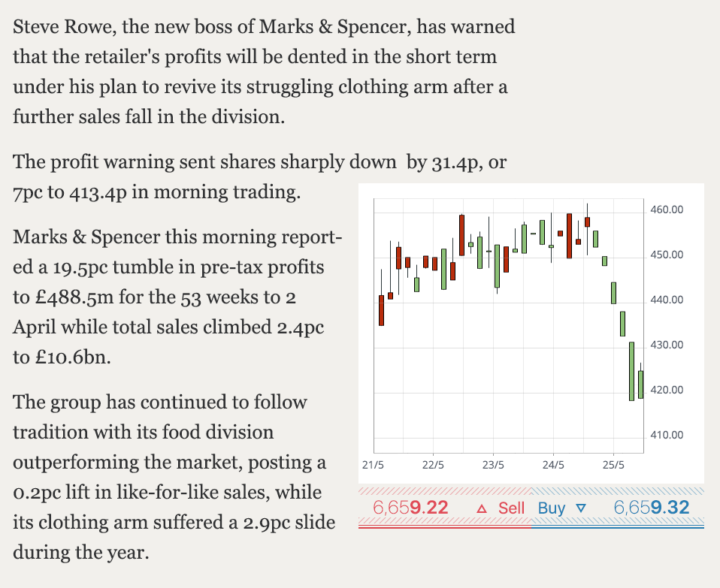Screen dimensions: 720x588
Task: Select the 410.00 price axis label
Action: 666,435
